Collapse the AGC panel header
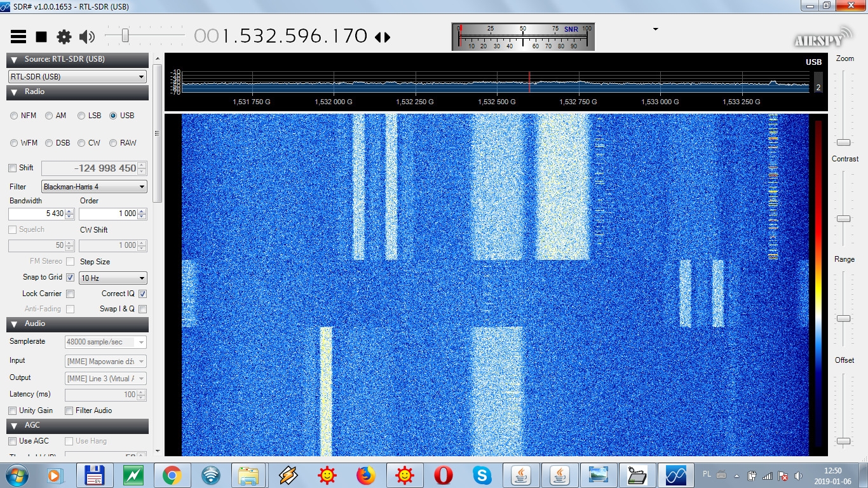Image resolution: width=868 pixels, height=488 pixels. 78,426
